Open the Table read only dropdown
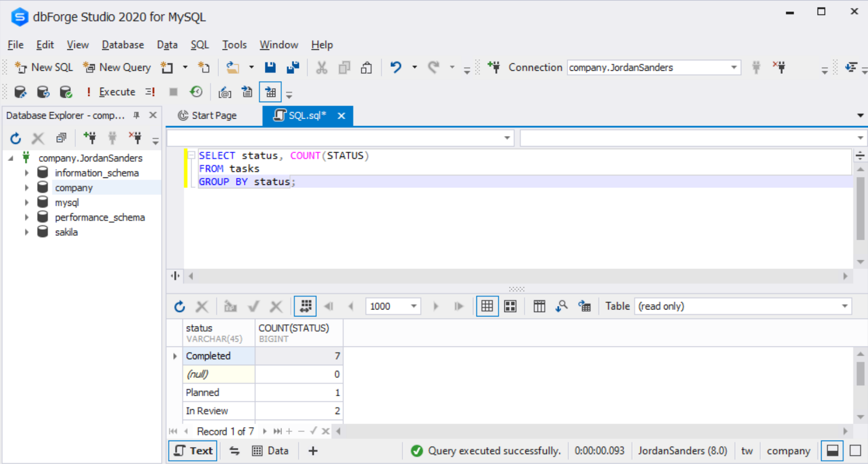868x464 pixels. point(845,307)
